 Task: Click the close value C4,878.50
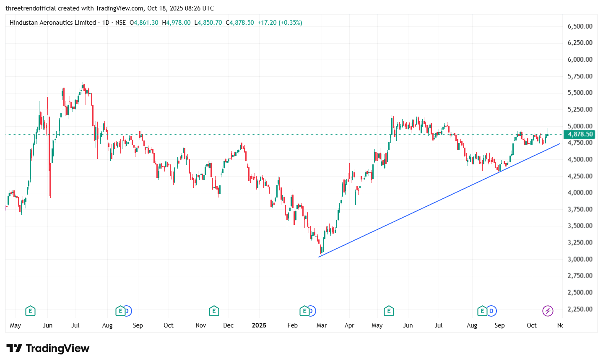[x=240, y=23]
